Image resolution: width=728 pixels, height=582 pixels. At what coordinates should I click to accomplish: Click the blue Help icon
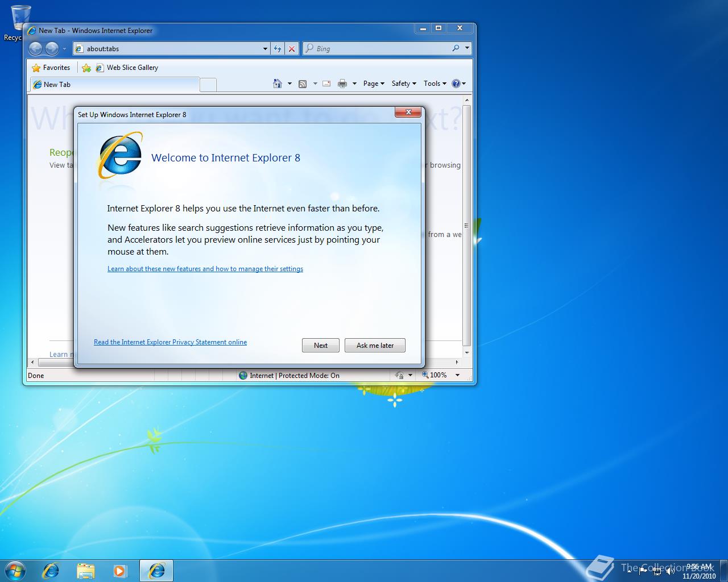point(456,84)
